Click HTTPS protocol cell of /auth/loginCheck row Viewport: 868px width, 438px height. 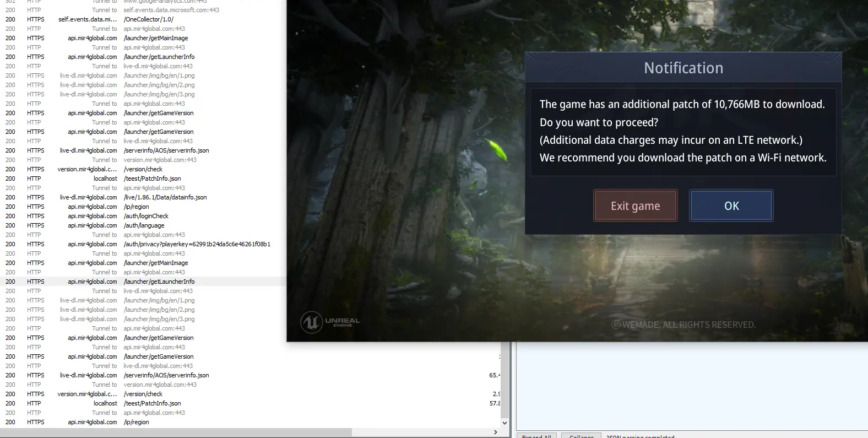click(36, 216)
